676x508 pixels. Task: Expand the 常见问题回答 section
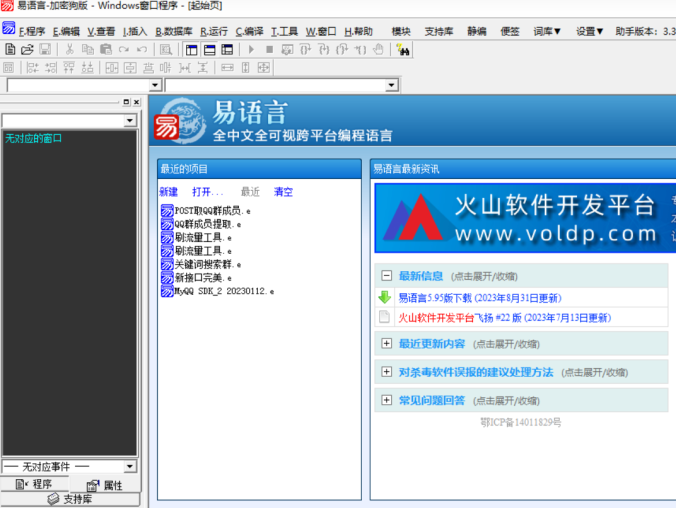click(386, 400)
